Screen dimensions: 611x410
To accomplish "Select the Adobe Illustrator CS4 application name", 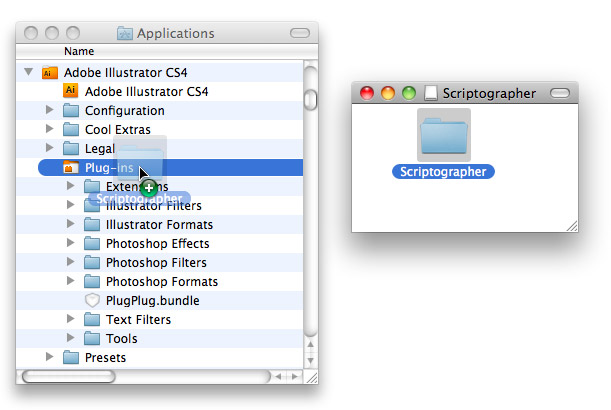I will 147,92.
